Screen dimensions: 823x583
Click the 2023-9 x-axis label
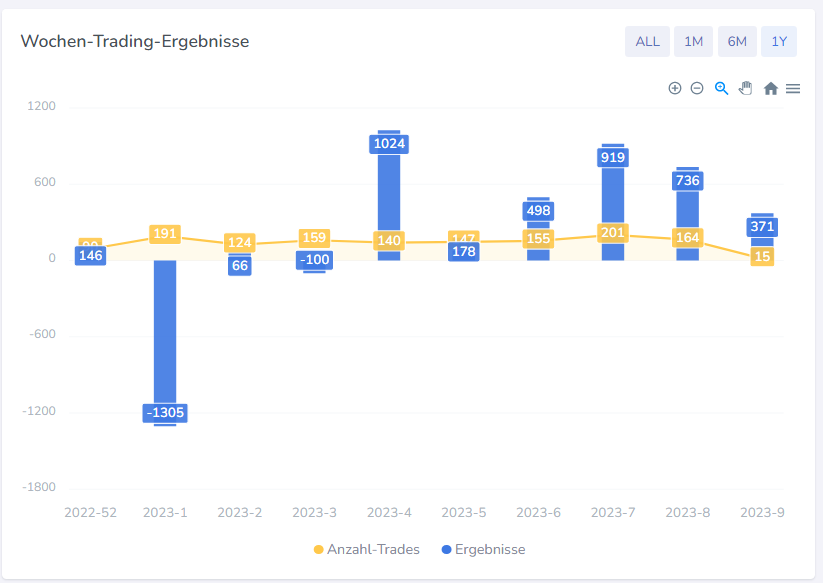click(x=762, y=513)
